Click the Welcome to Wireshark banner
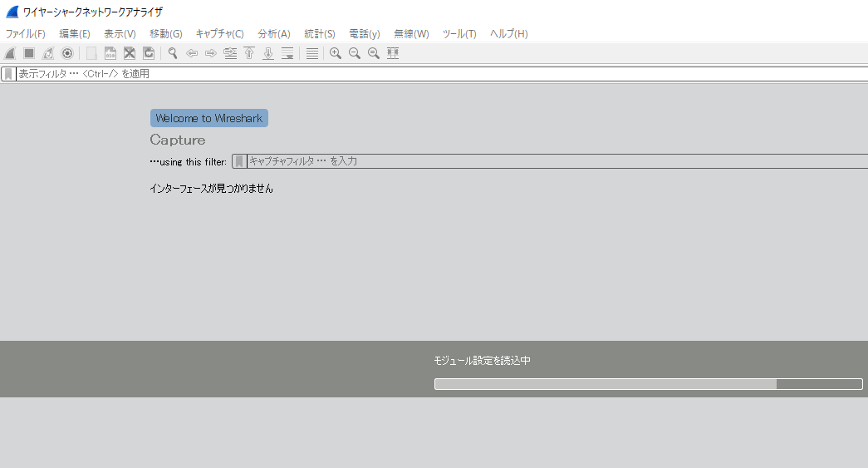This screenshot has height=468, width=868. pos(209,118)
